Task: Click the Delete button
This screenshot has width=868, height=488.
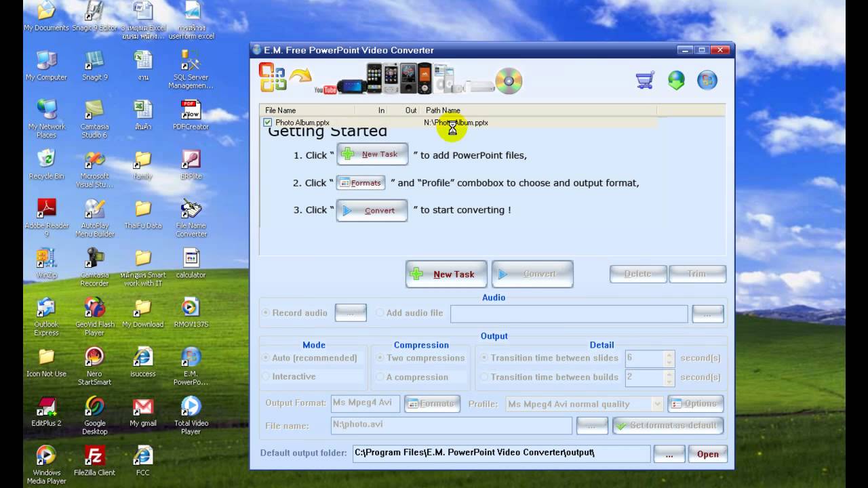Action: [x=638, y=274]
